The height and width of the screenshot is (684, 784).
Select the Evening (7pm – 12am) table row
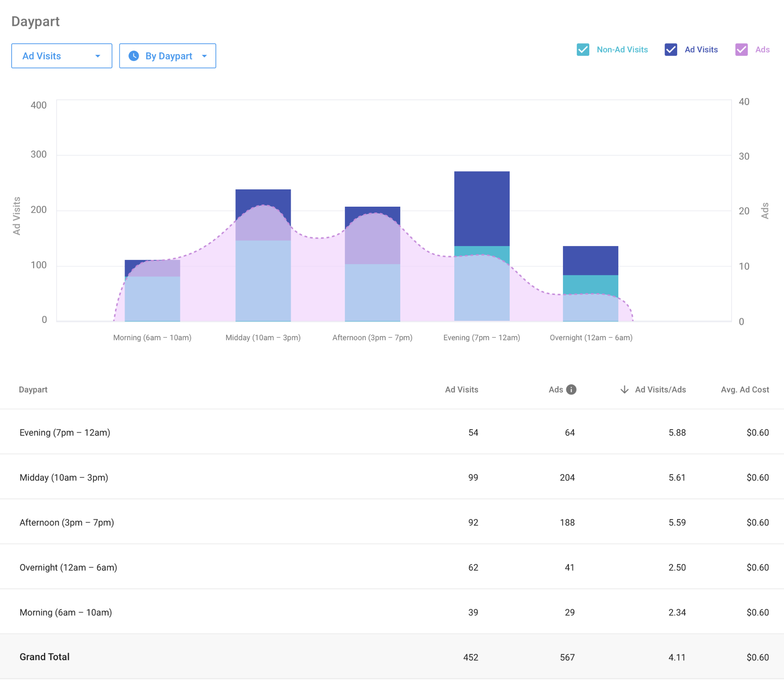tap(65, 432)
